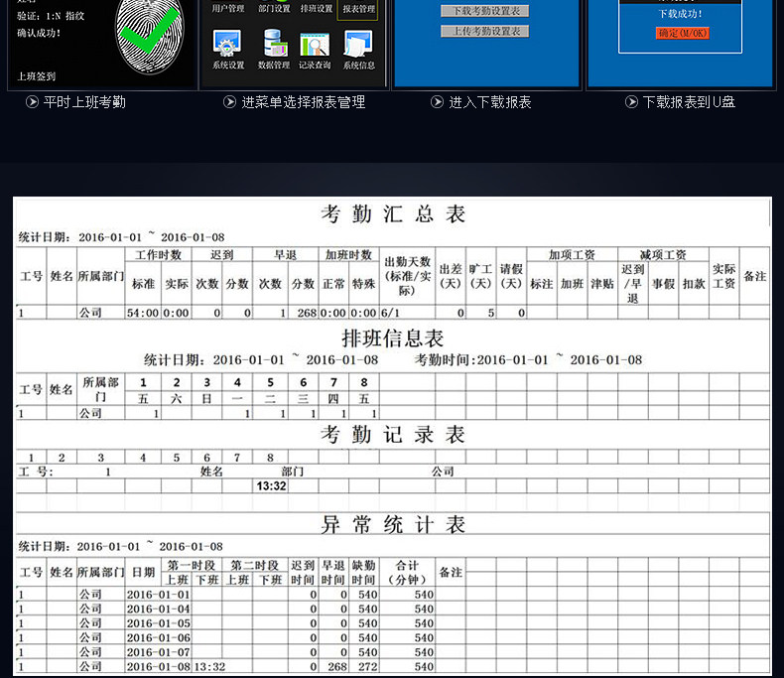This screenshot has height=678, width=784.
Task: Click the 2016-01-05 date row cell
Action: (x=158, y=623)
